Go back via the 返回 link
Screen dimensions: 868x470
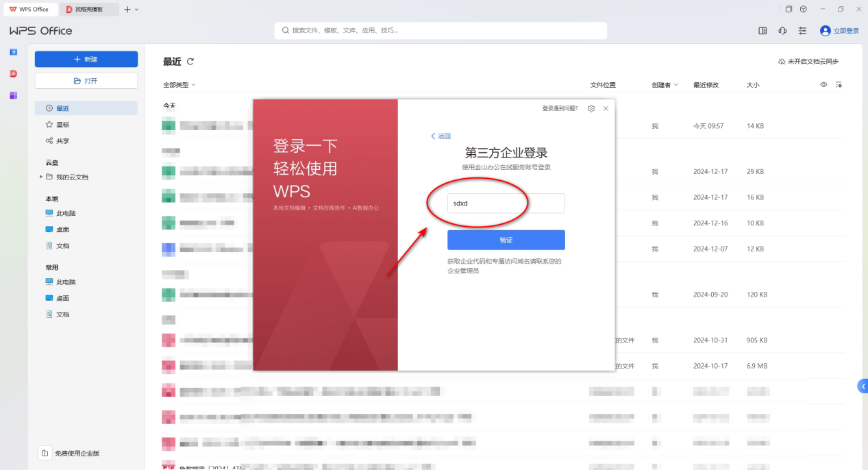[x=441, y=136]
